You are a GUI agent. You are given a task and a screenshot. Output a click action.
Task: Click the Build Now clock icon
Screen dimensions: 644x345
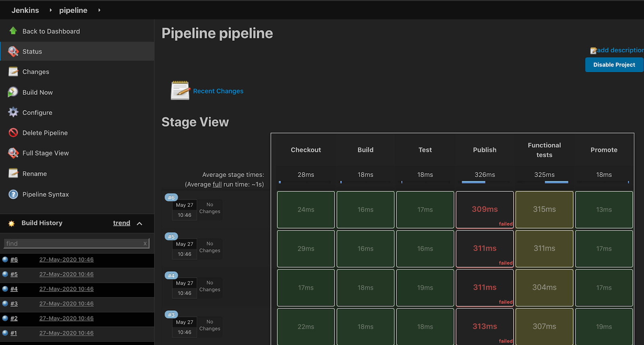pos(13,92)
